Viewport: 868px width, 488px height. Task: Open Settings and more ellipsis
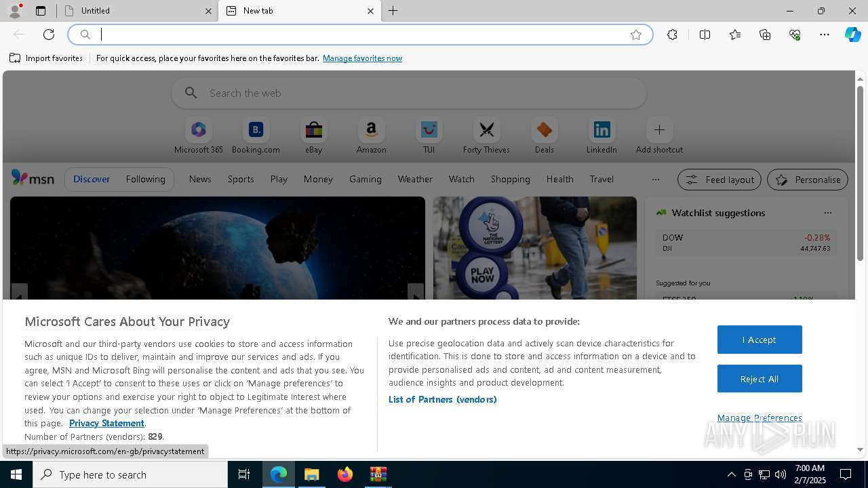[x=825, y=35]
